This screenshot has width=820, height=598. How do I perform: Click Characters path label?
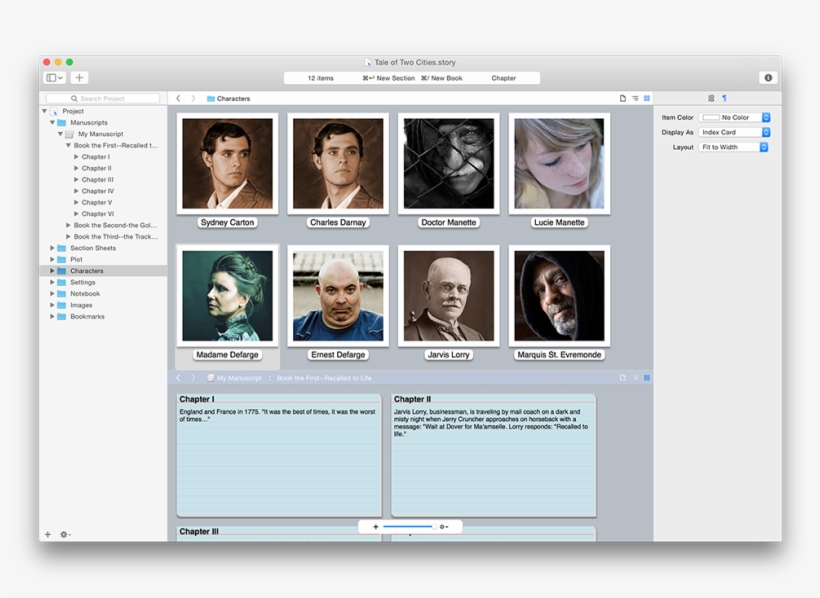[x=233, y=98]
